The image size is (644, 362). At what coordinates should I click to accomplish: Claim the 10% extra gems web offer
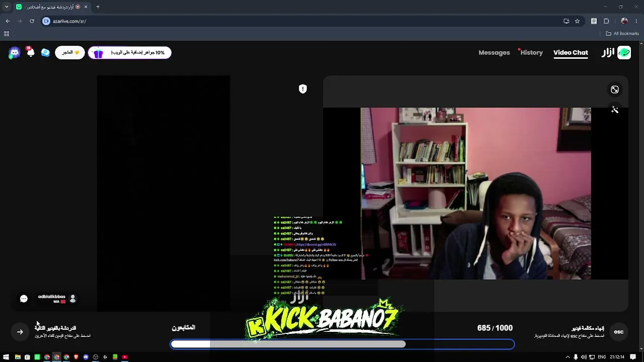130,52
